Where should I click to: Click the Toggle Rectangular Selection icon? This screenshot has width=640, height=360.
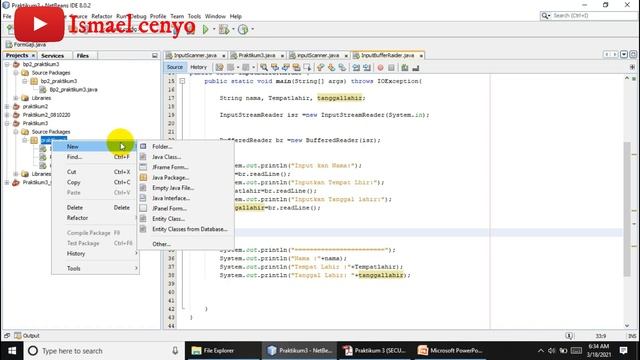point(307,67)
